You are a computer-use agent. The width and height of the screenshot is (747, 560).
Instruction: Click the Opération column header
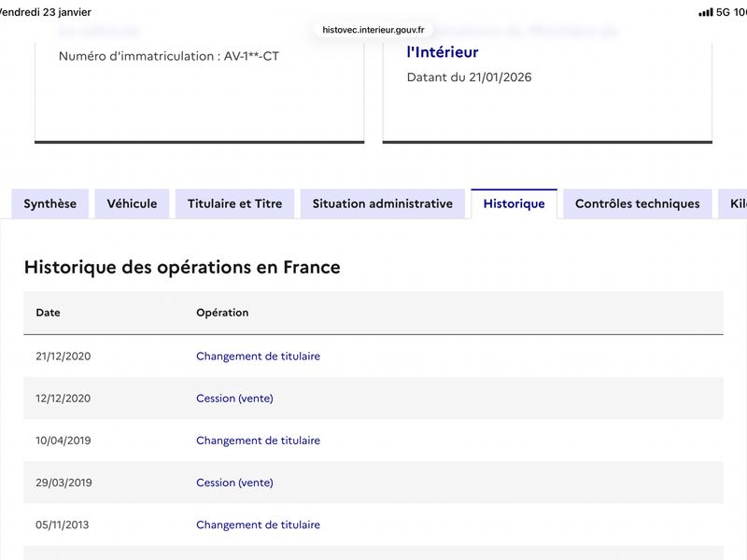(x=222, y=313)
